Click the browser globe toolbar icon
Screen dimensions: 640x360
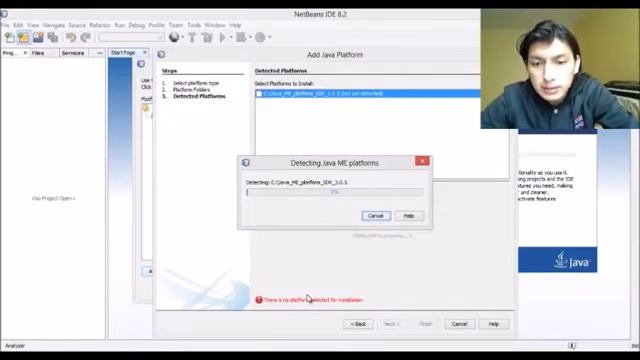pyautogui.click(x=174, y=37)
